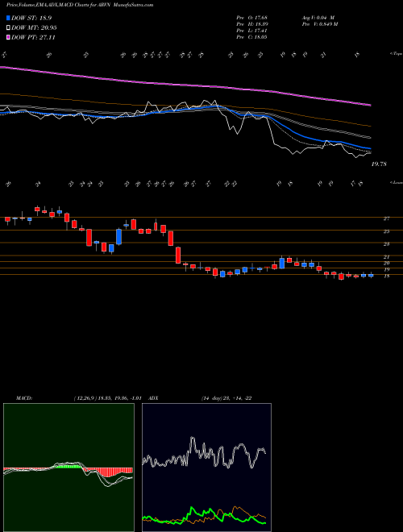403x532 pixels.
Task: Click the white DOW MT legend swatch
Action: pos(8,28)
